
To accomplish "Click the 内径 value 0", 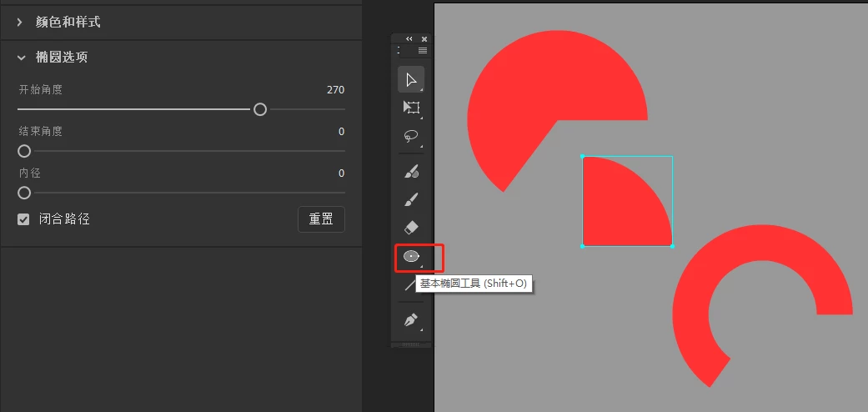I will pyautogui.click(x=342, y=173).
